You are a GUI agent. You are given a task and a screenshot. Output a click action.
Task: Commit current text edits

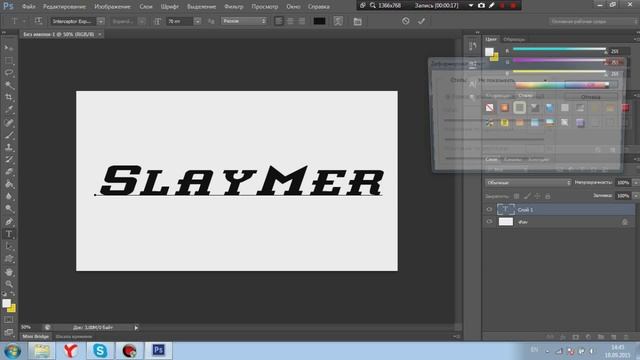pyautogui.click(x=421, y=21)
